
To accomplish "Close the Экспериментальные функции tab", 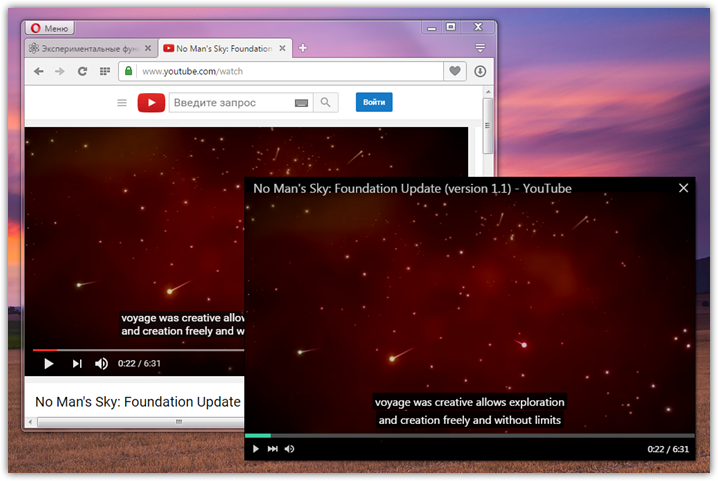I will coord(147,48).
